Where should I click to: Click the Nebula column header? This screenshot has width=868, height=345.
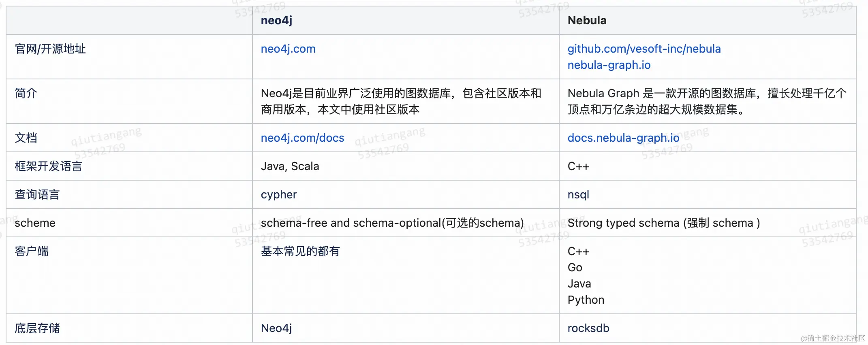point(587,21)
